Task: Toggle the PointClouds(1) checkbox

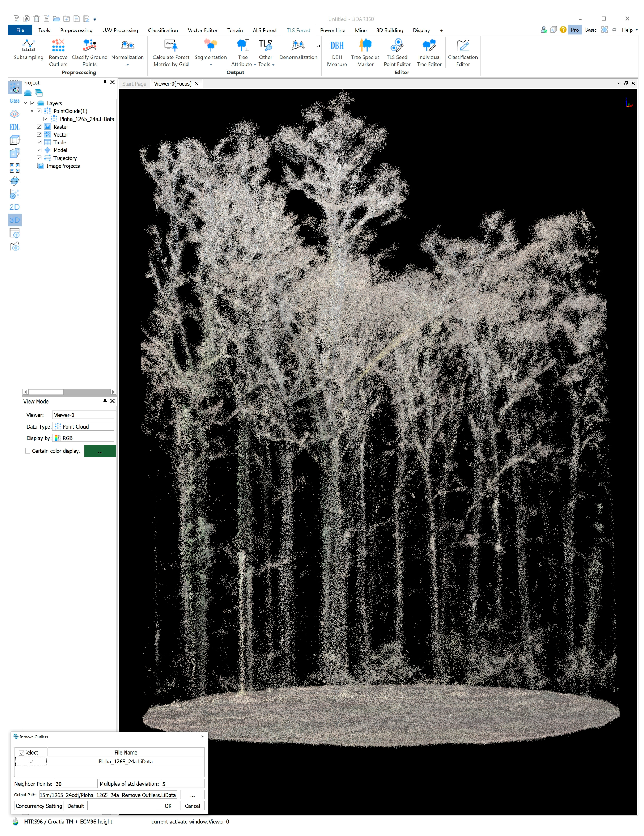Action: click(39, 111)
